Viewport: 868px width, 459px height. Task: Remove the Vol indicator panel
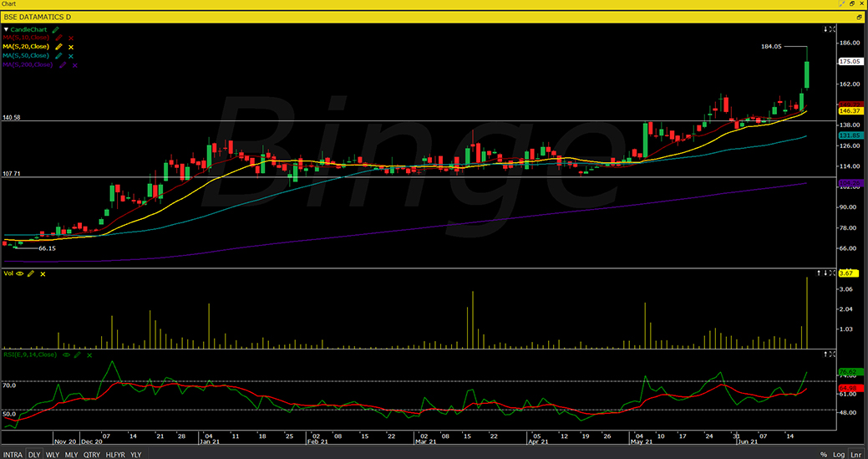[43, 274]
